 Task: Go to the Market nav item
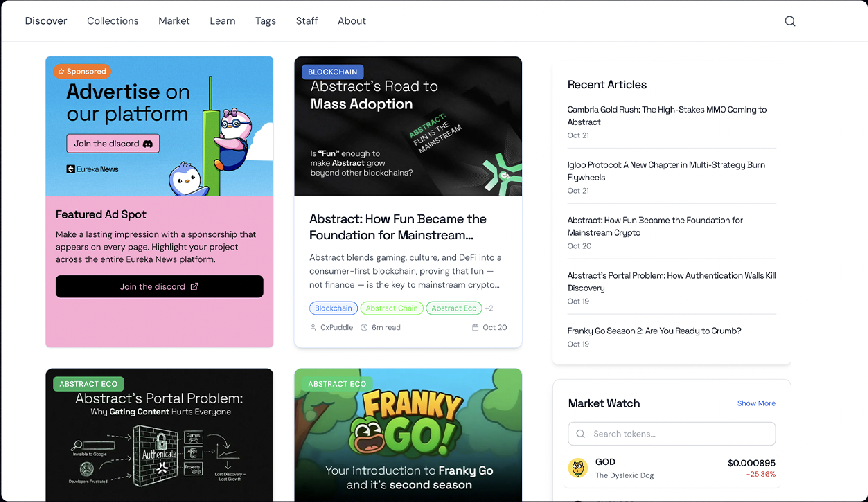[174, 21]
